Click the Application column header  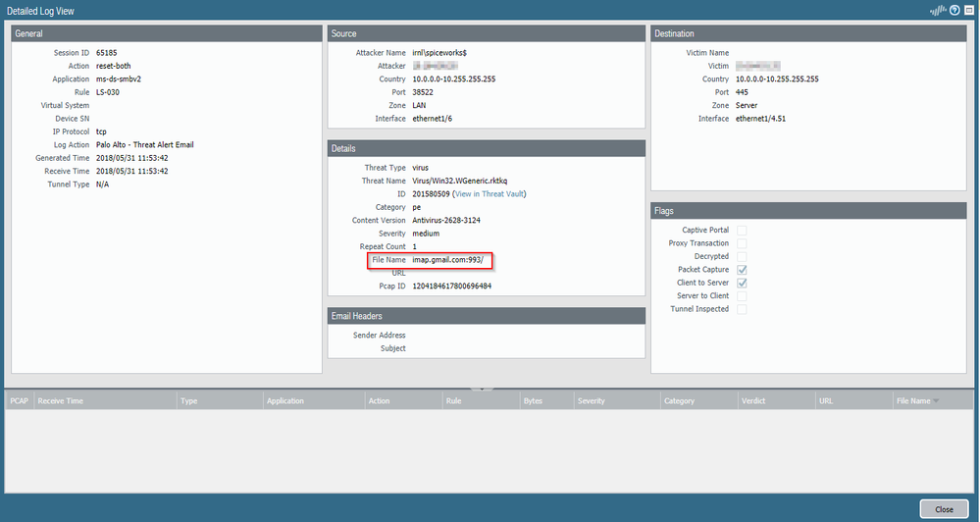click(285, 401)
